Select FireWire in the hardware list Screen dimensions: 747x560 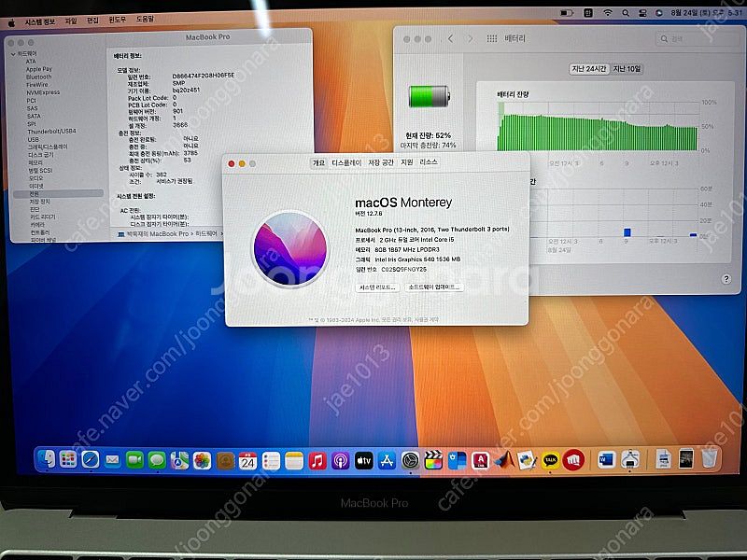point(36,85)
